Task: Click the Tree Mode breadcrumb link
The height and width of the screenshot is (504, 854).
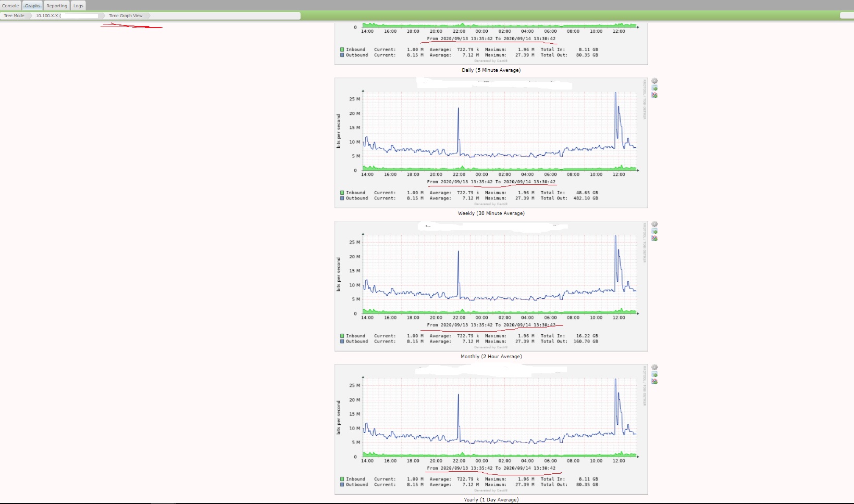Action: coord(15,16)
